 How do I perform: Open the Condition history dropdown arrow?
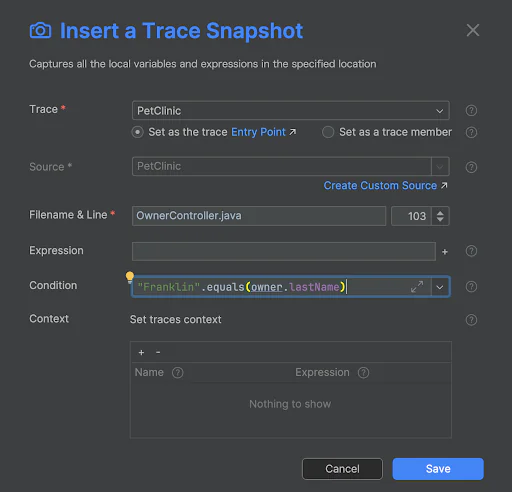pyautogui.click(x=440, y=287)
